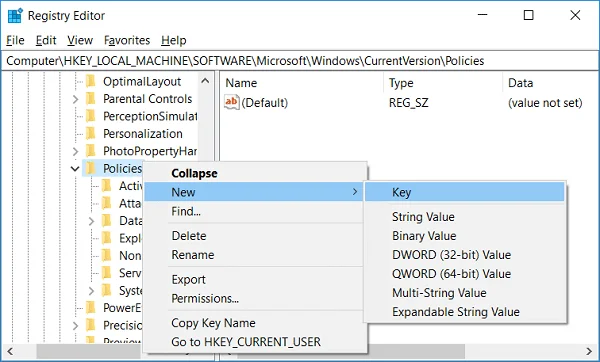
Task: Click the PhotoPropertyHandler folder icon
Action: (91, 151)
